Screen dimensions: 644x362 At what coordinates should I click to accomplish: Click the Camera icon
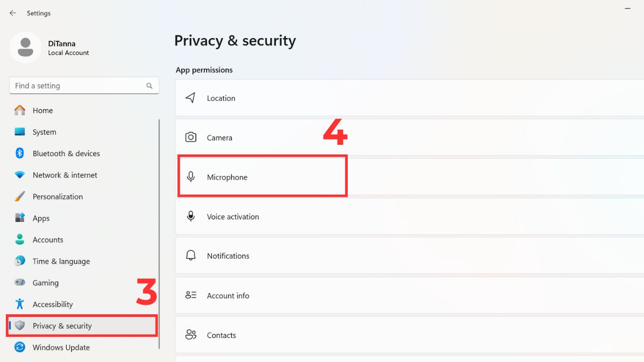point(191,137)
